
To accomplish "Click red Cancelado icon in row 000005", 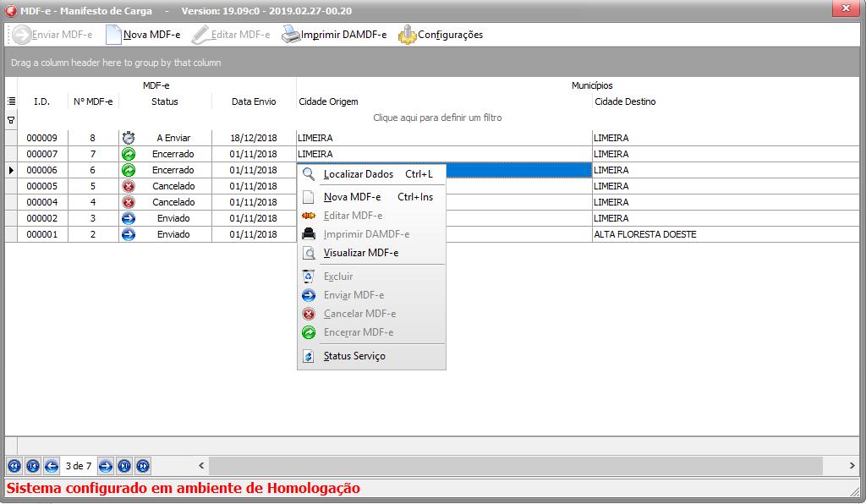I will coord(129,186).
